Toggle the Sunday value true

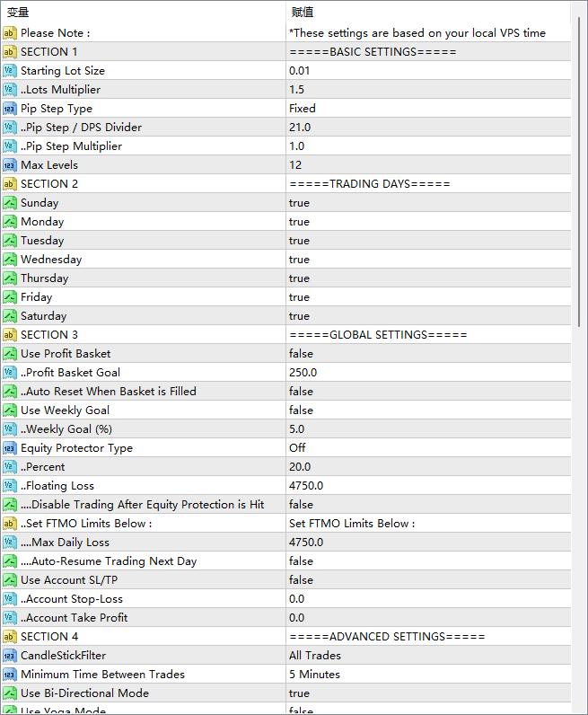(x=428, y=203)
